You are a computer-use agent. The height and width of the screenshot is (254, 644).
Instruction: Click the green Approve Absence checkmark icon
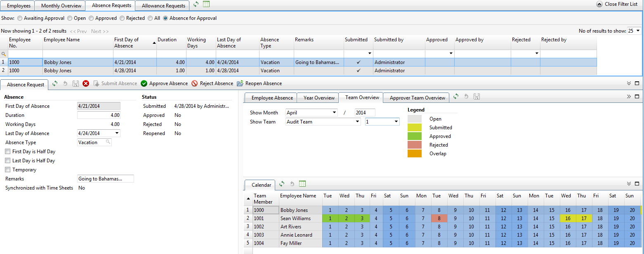(144, 83)
